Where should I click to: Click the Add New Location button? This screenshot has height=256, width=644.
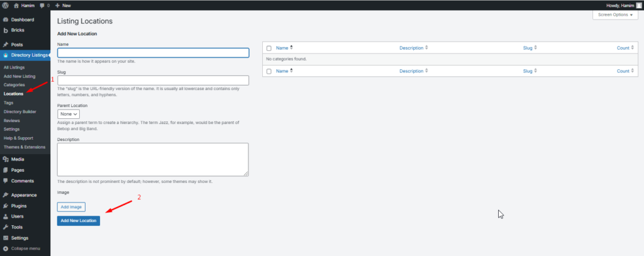[x=79, y=221]
